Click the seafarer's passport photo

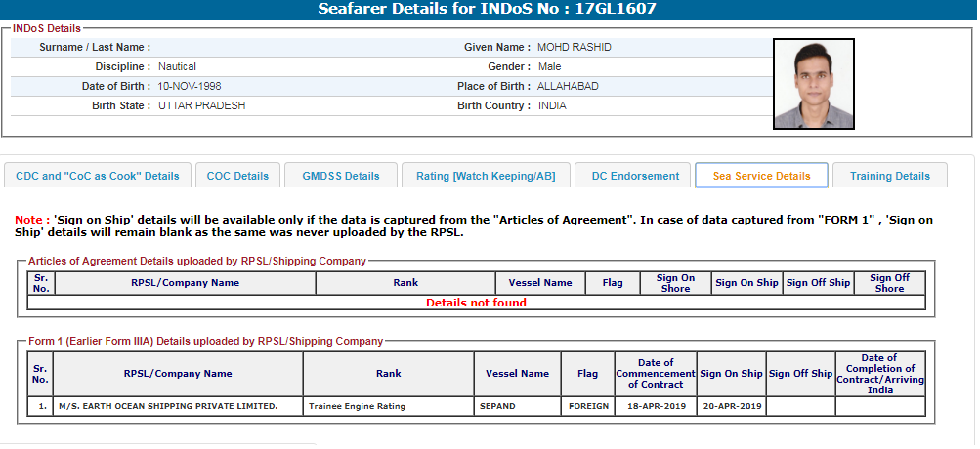tap(813, 84)
